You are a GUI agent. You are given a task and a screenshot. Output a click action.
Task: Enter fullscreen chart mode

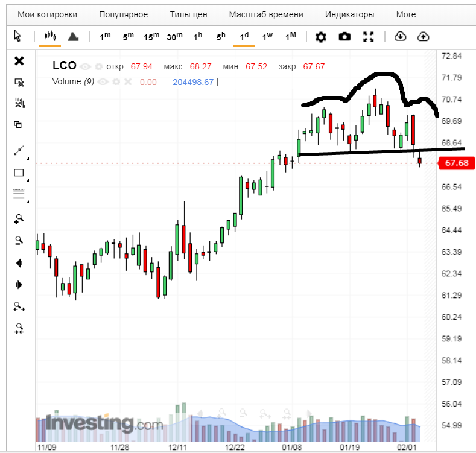[x=369, y=37]
